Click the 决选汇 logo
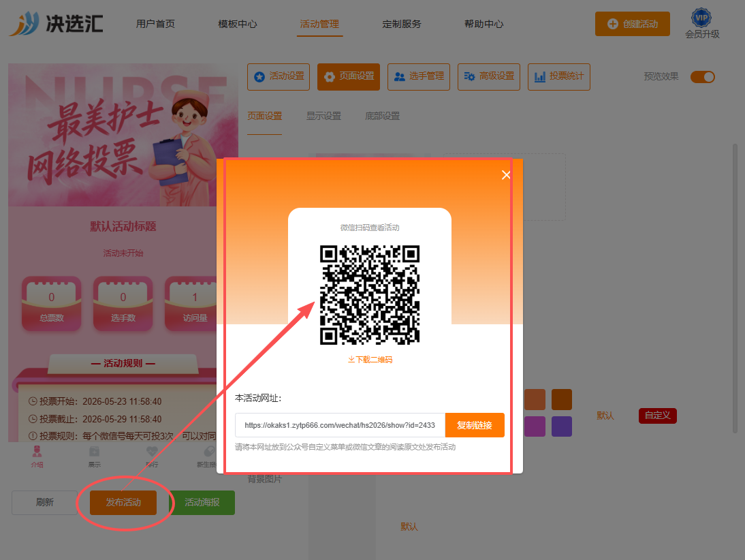 [x=56, y=23]
